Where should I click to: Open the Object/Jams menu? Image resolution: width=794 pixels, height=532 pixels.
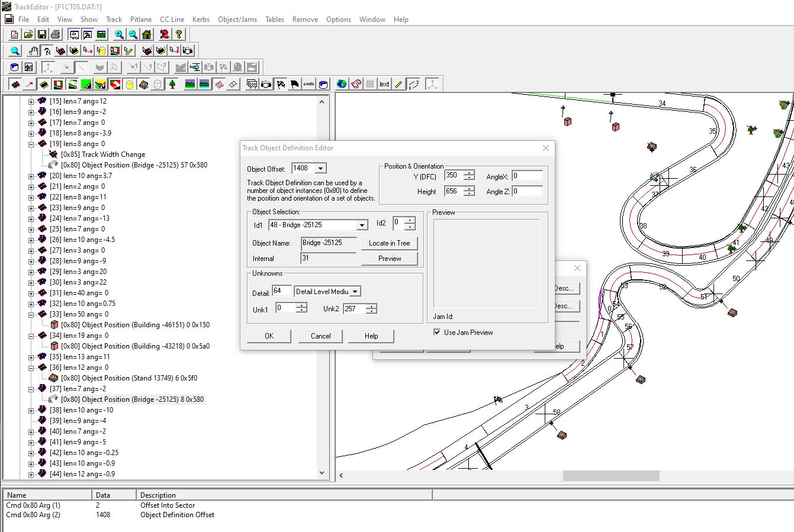tap(237, 20)
